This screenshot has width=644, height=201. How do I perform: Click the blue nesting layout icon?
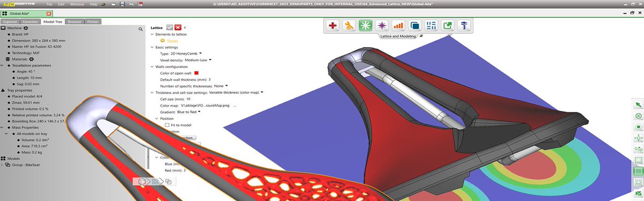(x=430, y=25)
